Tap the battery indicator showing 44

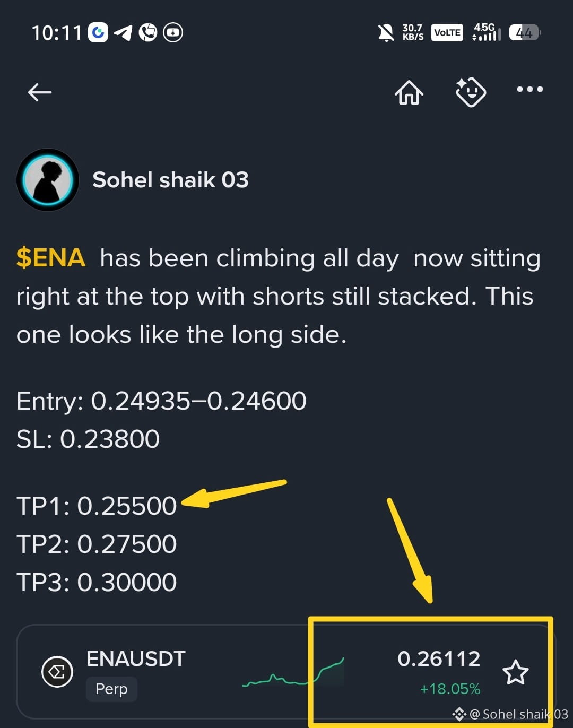click(525, 33)
